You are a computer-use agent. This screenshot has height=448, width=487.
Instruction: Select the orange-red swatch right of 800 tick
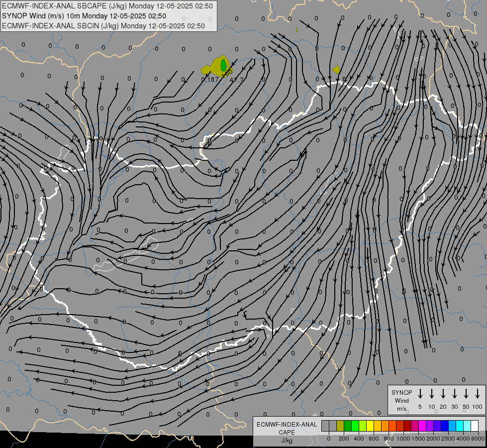click(392, 426)
